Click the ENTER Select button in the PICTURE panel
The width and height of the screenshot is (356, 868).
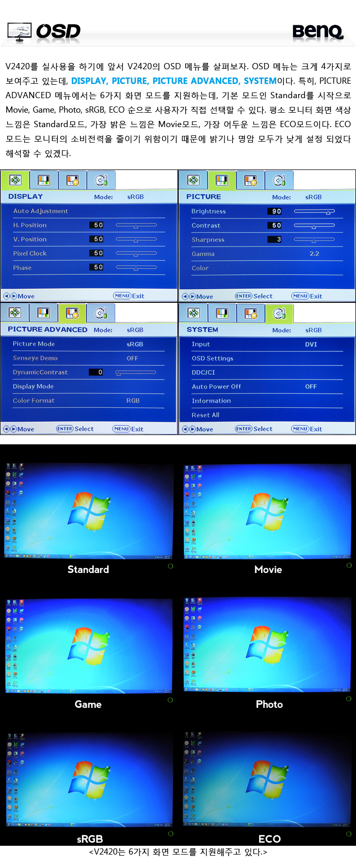tap(253, 296)
